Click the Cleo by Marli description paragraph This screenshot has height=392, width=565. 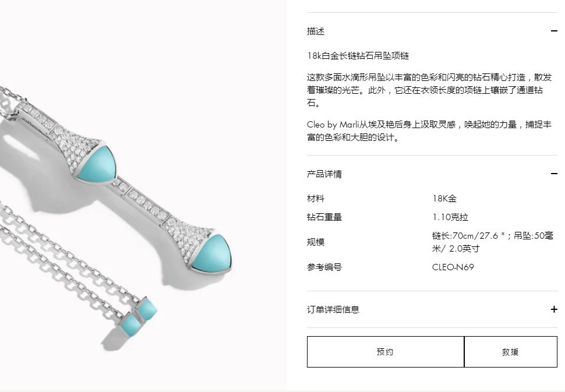(x=429, y=131)
